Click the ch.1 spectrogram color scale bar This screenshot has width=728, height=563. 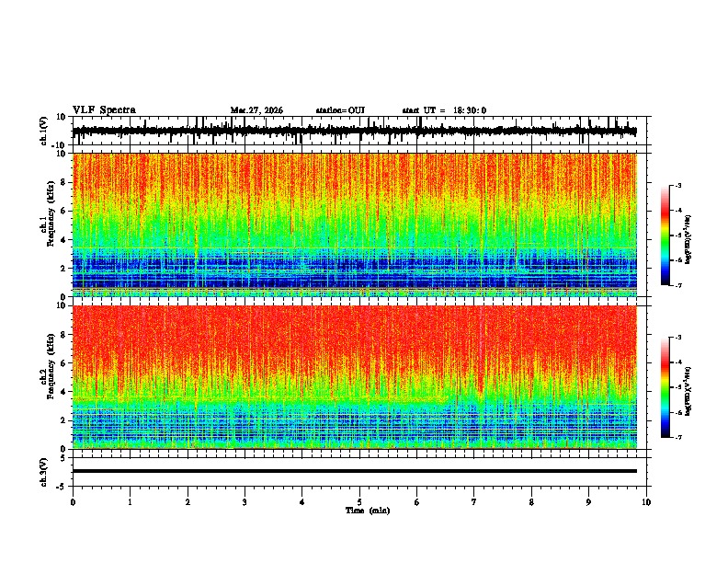(x=665, y=236)
